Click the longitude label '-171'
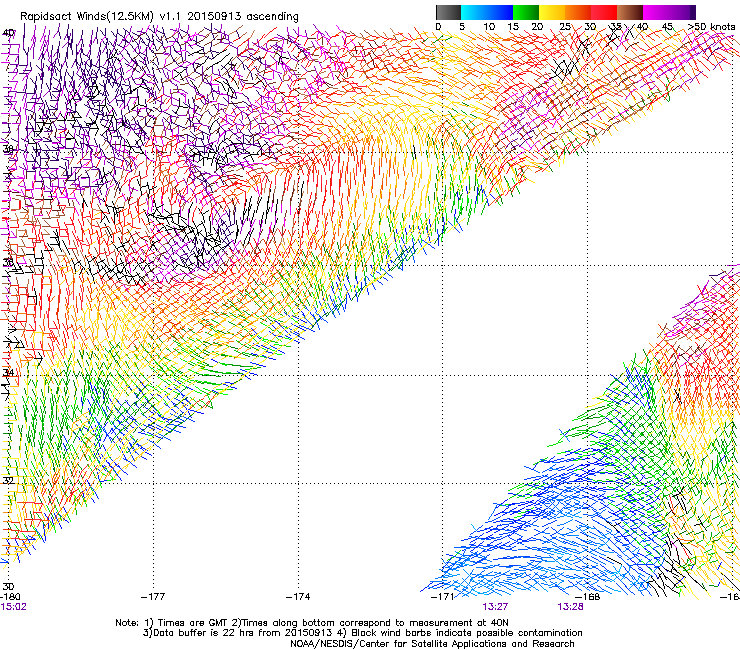The width and height of the screenshot is (740, 650). (442, 597)
